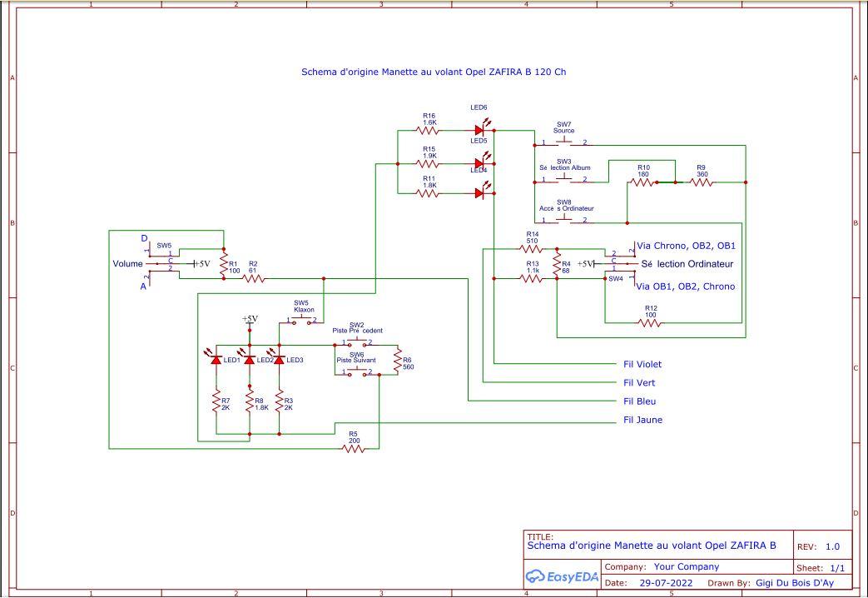Image resolution: width=868 pixels, height=598 pixels.
Task: Select the R7 2K resistor symbol
Action: click(216, 401)
